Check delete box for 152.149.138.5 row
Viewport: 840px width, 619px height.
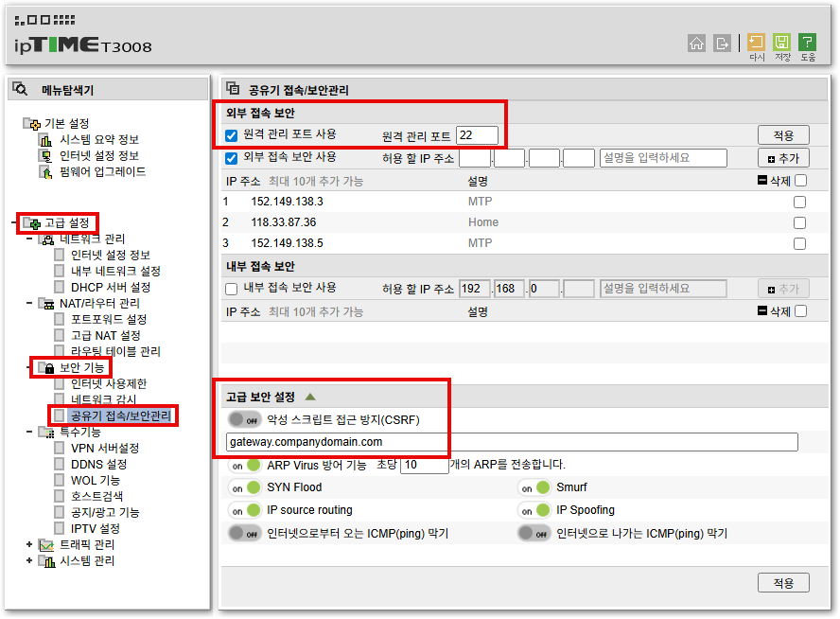[799, 244]
